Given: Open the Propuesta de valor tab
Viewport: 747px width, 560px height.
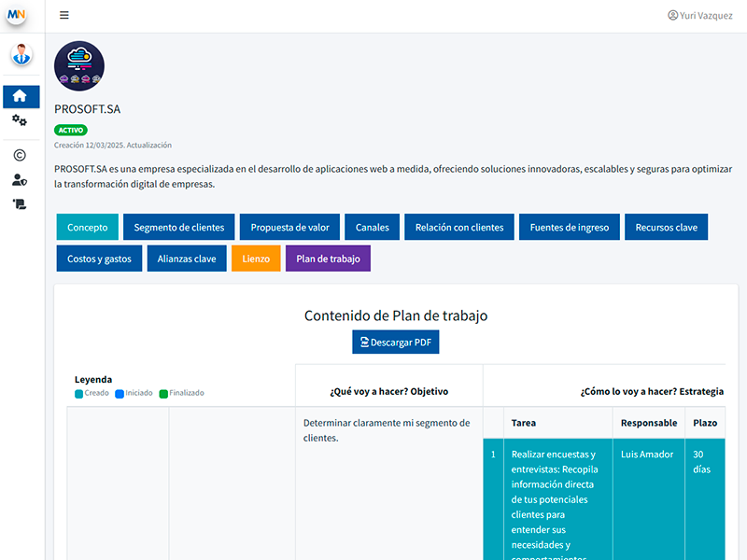Looking at the screenshot, I should coord(289,227).
